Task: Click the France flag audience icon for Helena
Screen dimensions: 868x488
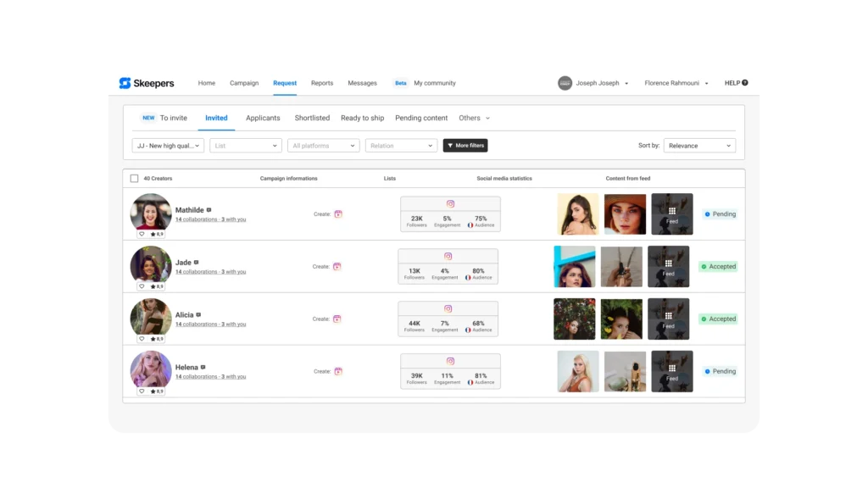Action: coord(470,382)
